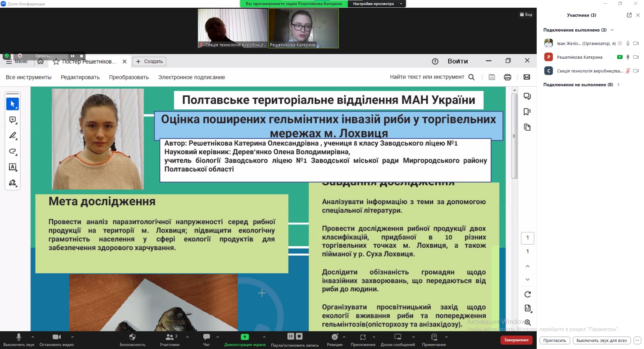
Task: Select the add comment tool
Action: [13, 120]
